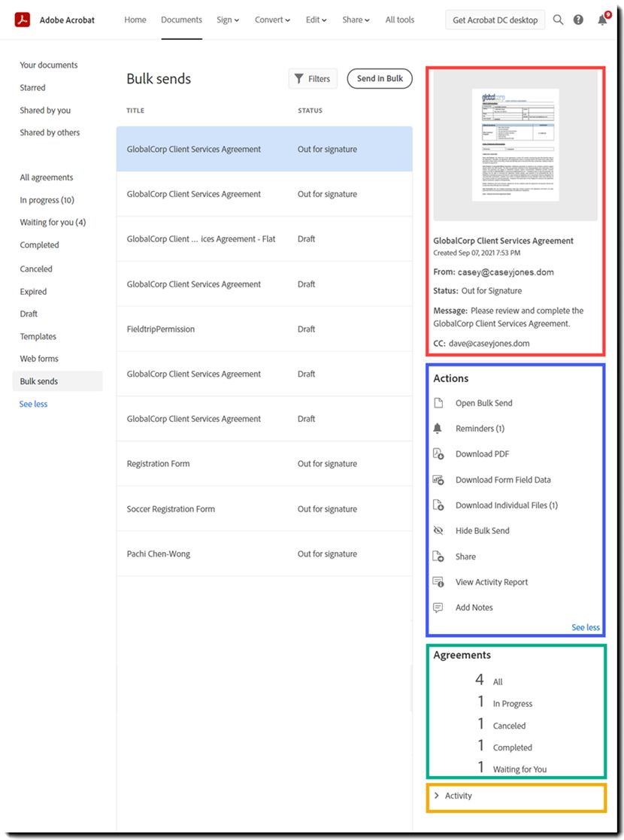Click the Open Bulk Send page icon
Screen dimensions: 624x840
pos(438,403)
